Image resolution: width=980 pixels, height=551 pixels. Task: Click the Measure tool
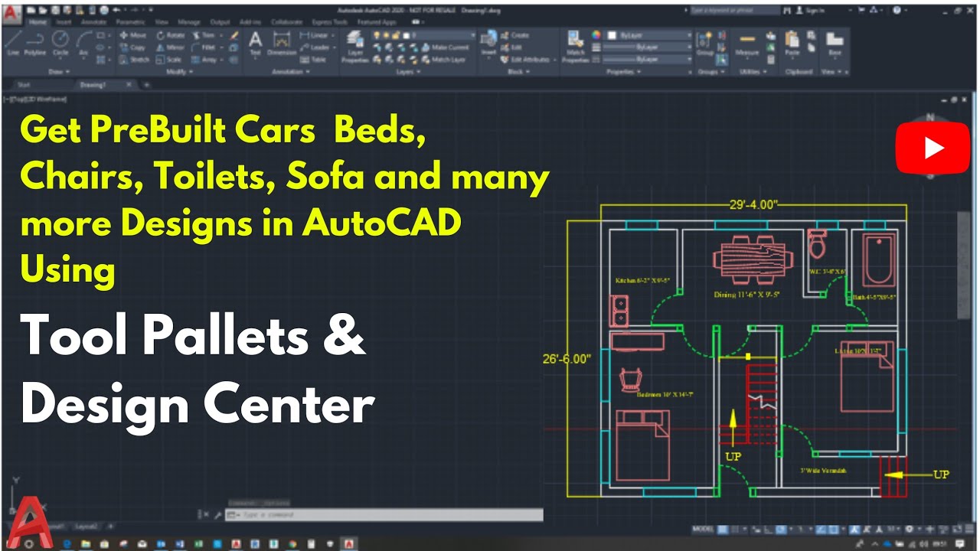point(747,44)
